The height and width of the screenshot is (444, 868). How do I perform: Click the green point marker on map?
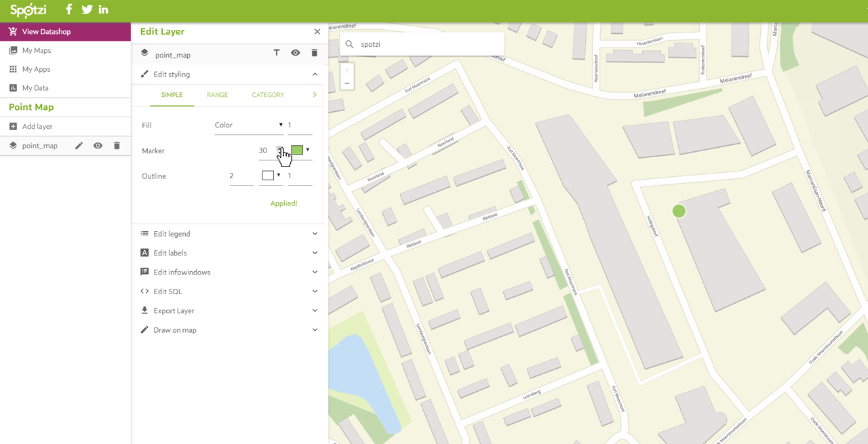coord(679,211)
